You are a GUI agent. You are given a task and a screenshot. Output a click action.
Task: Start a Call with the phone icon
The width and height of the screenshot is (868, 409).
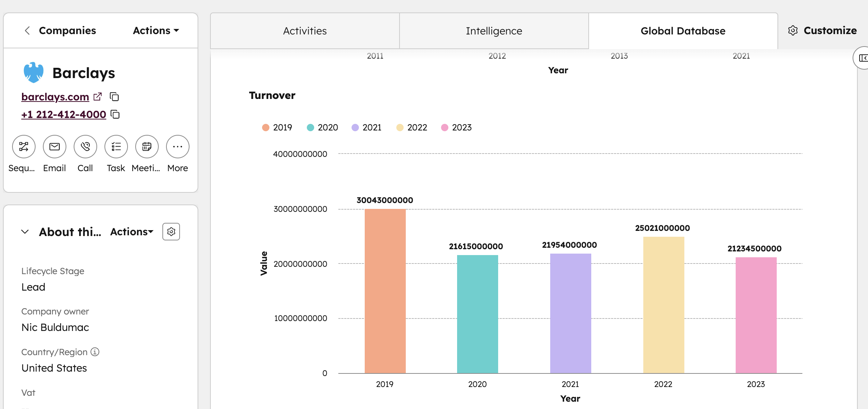(x=85, y=147)
